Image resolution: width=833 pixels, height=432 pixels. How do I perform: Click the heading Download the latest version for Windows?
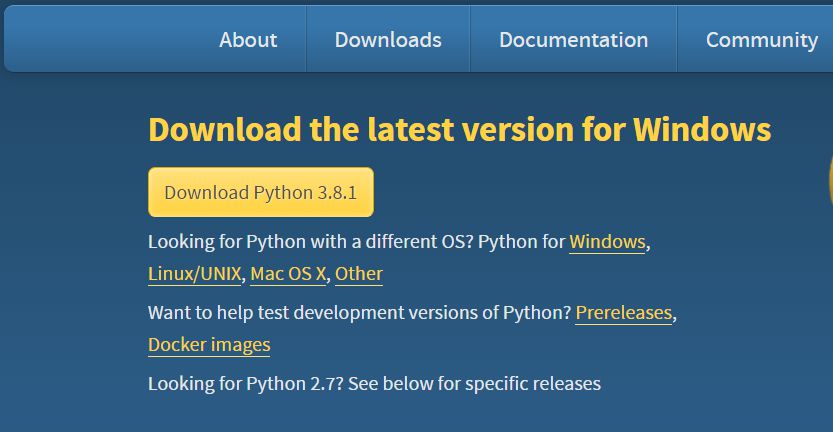click(x=460, y=129)
